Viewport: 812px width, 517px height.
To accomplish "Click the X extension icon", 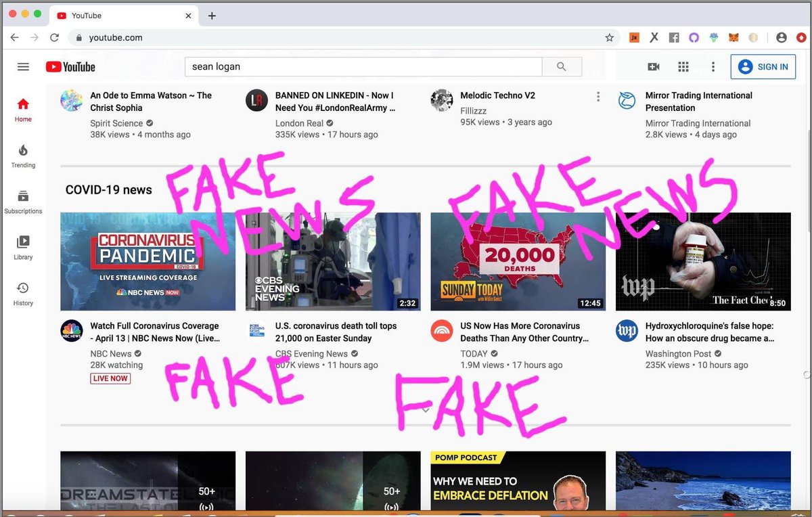I will click(654, 38).
